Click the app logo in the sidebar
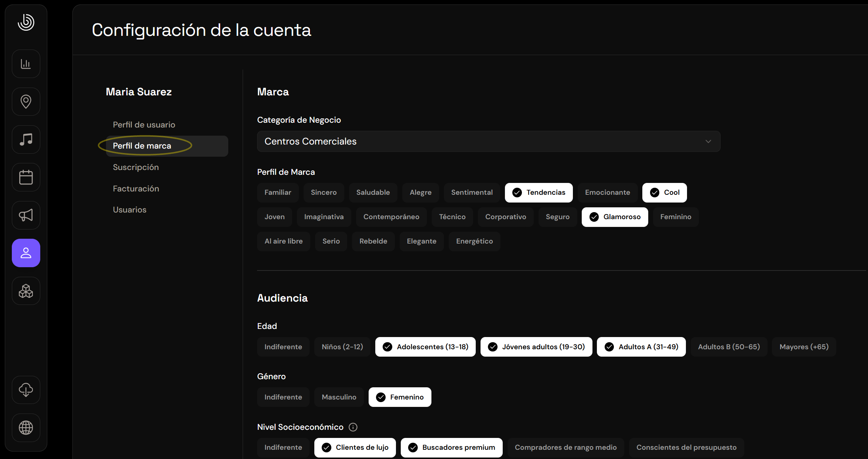Screen dimensions: 868x459 pos(26,22)
